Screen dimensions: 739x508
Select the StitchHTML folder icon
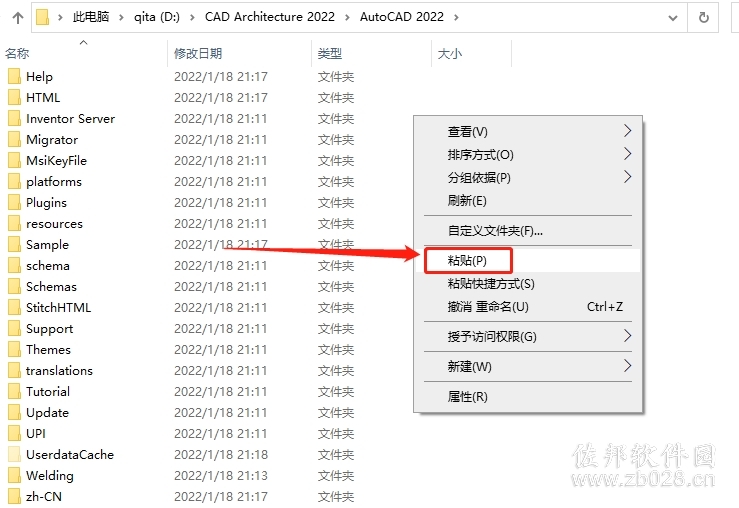(x=15, y=307)
